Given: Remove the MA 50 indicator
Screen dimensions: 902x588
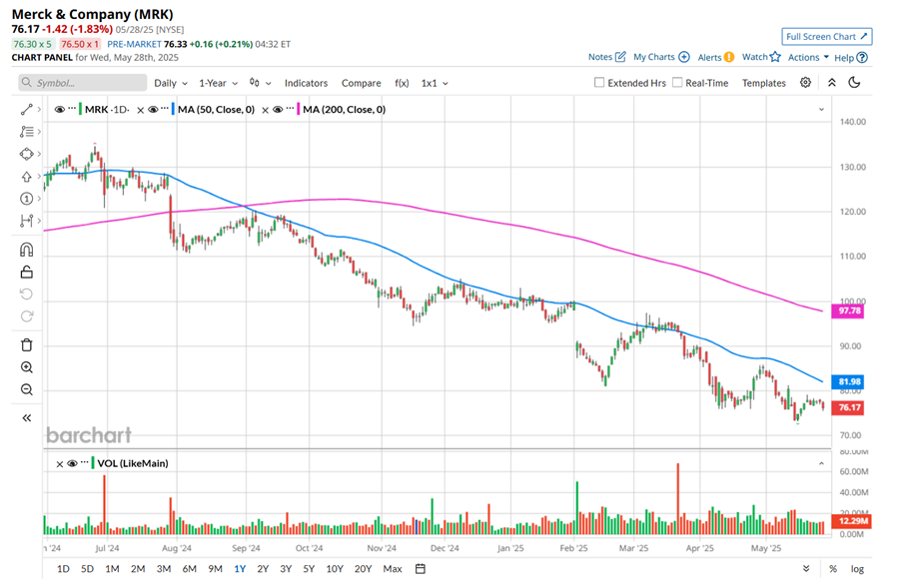Looking at the screenshot, I should tap(141, 110).
